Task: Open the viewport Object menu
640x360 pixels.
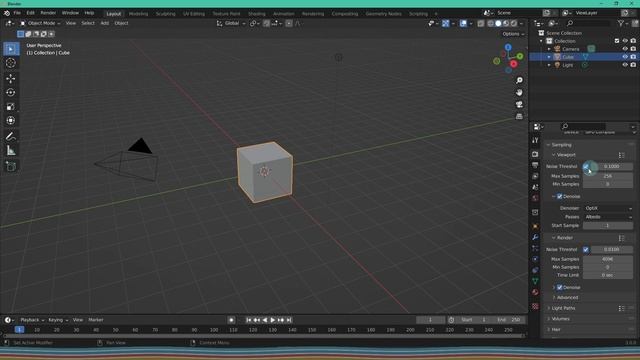Action: [x=121, y=23]
